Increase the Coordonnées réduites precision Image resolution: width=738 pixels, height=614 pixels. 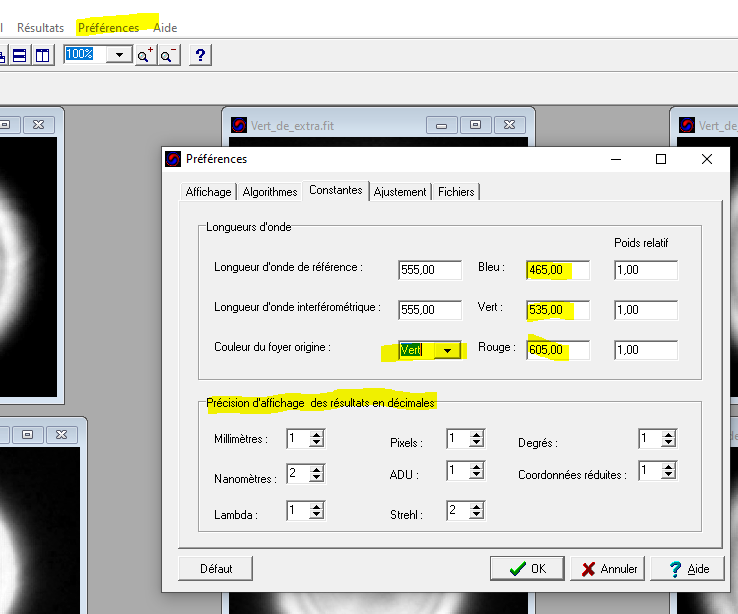[x=668, y=466]
